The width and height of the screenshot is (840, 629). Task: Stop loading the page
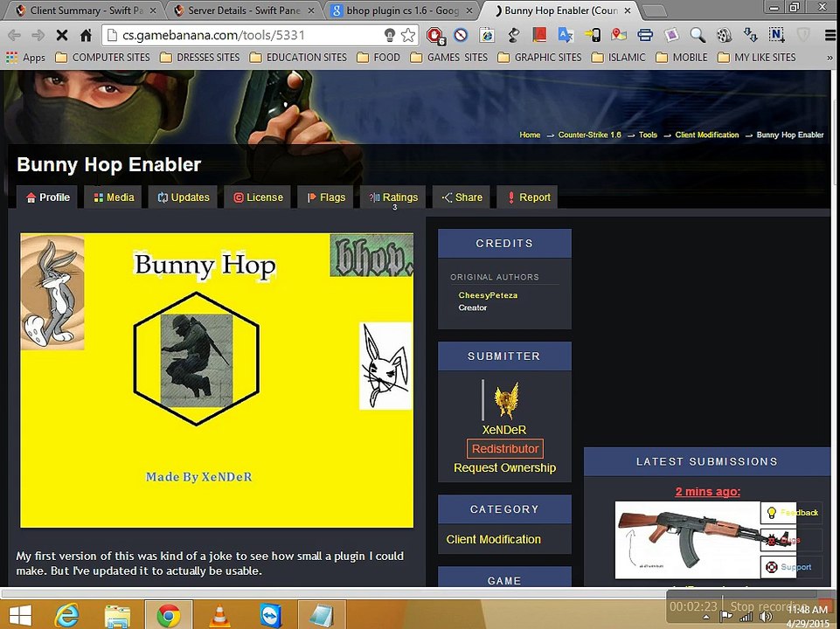click(x=62, y=35)
